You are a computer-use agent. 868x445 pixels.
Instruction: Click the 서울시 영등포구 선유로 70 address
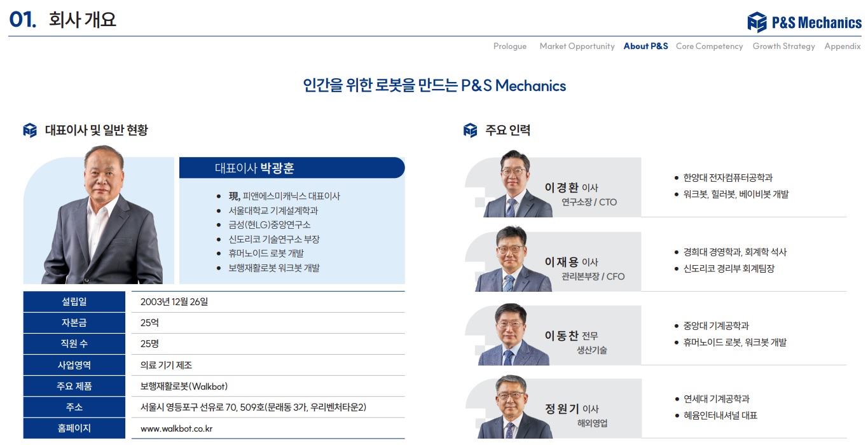click(x=253, y=407)
